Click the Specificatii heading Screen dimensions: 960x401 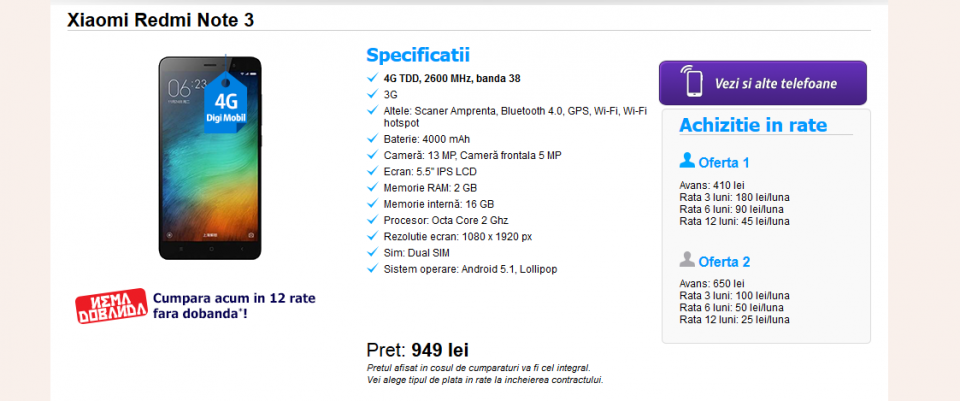[x=417, y=55]
